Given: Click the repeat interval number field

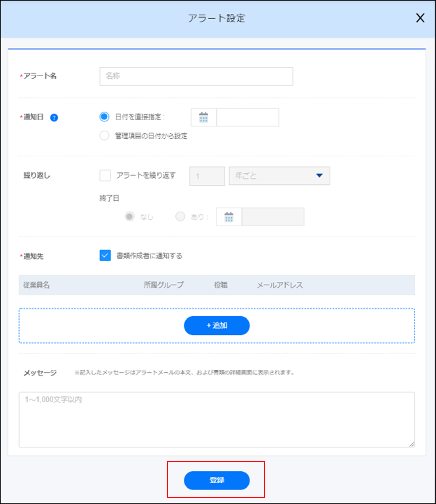Looking at the screenshot, I should [x=207, y=176].
